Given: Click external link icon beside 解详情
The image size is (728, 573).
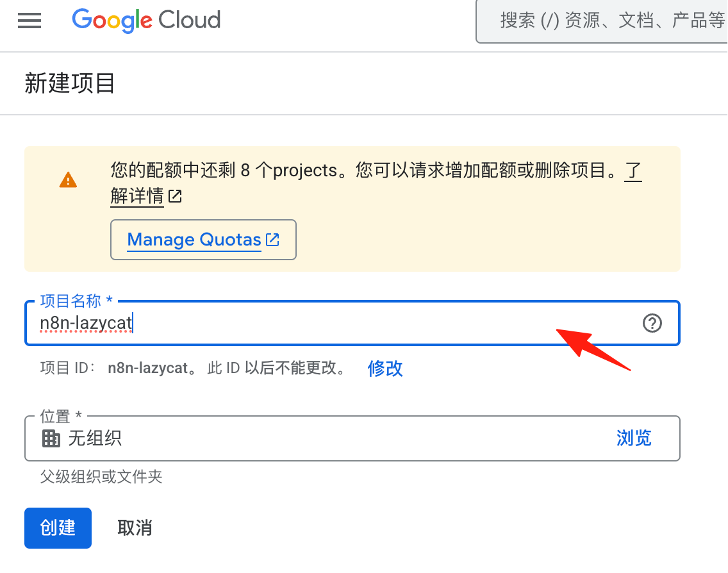Looking at the screenshot, I should [175, 196].
